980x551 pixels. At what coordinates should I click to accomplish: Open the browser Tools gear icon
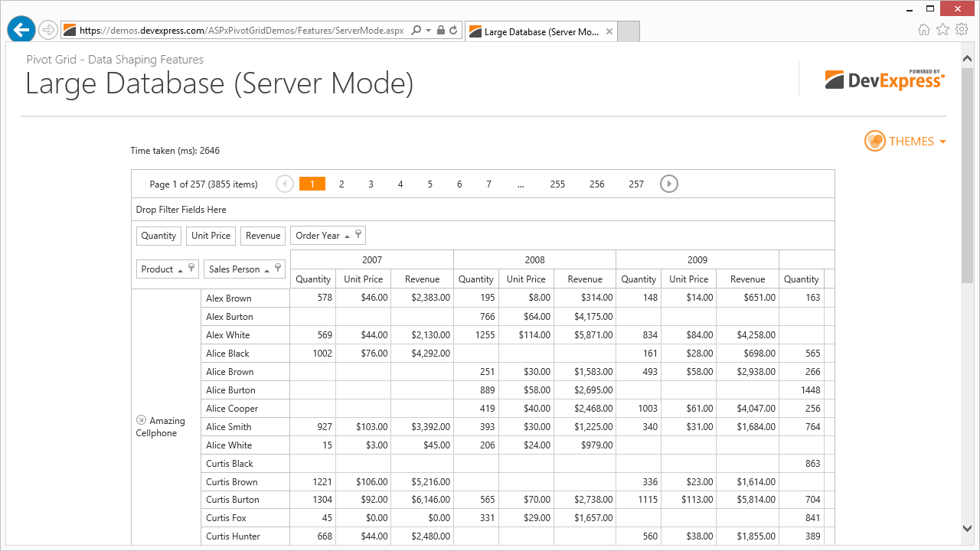pos(962,30)
